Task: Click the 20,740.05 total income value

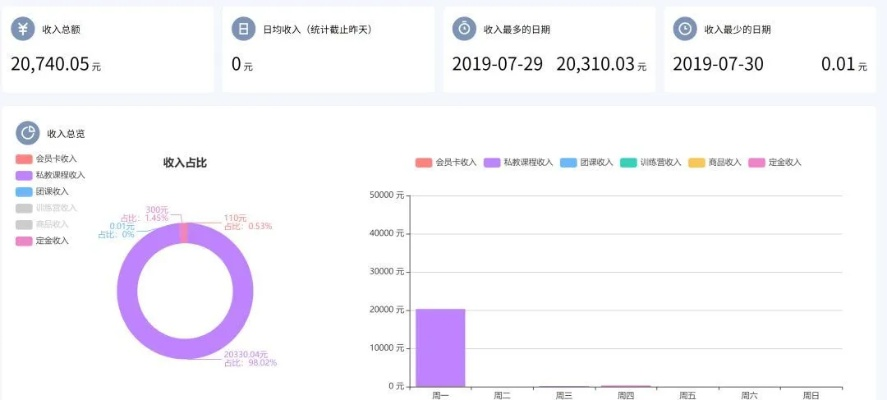Action: point(50,64)
